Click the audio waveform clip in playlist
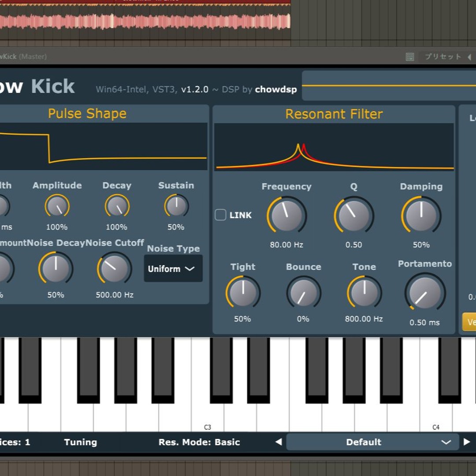The height and width of the screenshot is (476, 476). click(x=145, y=21)
